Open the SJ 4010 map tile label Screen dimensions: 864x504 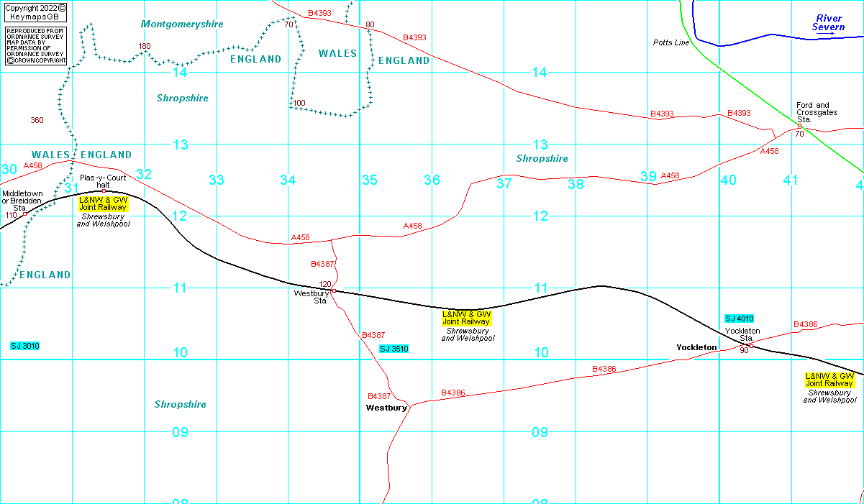click(x=739, y=319)
